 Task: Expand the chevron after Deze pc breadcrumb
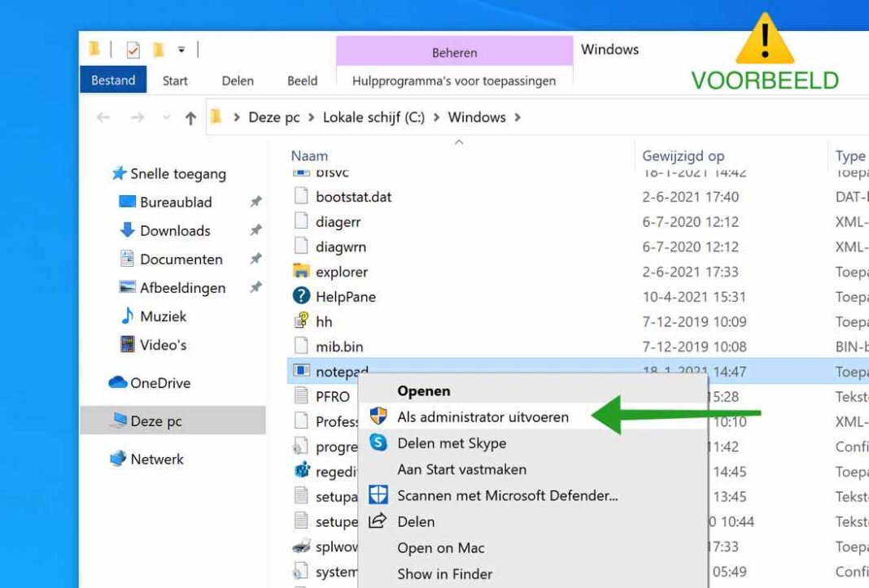click(312, 117)
